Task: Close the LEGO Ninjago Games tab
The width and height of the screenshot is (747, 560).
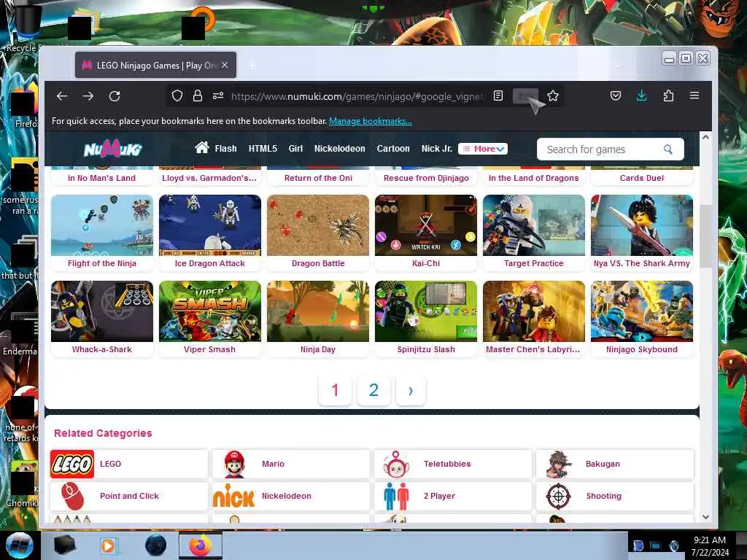Action: click(x=225, y=65)
